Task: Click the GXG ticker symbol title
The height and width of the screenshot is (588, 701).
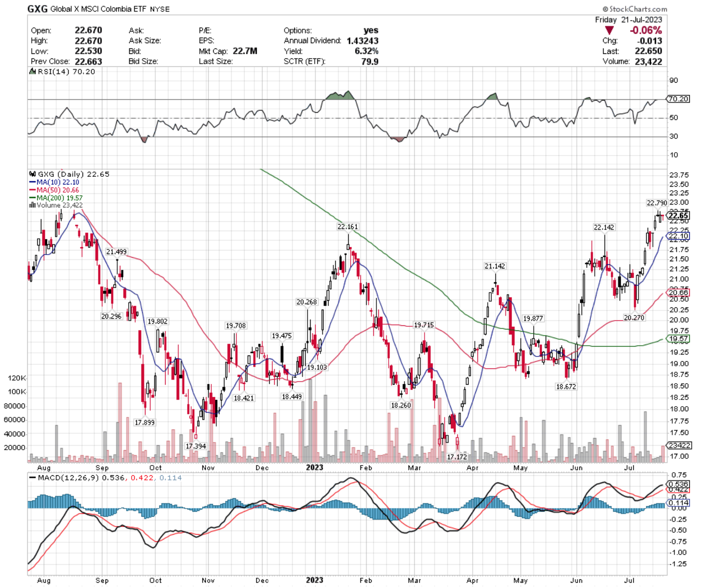Action: pos(37,9)
